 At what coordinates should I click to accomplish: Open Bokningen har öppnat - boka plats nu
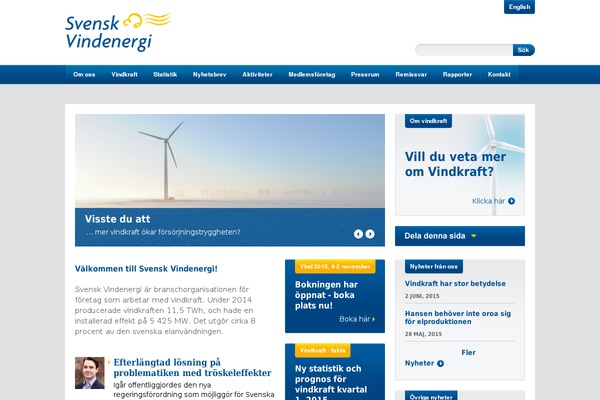pyautogui.click(x=326, y=295)
